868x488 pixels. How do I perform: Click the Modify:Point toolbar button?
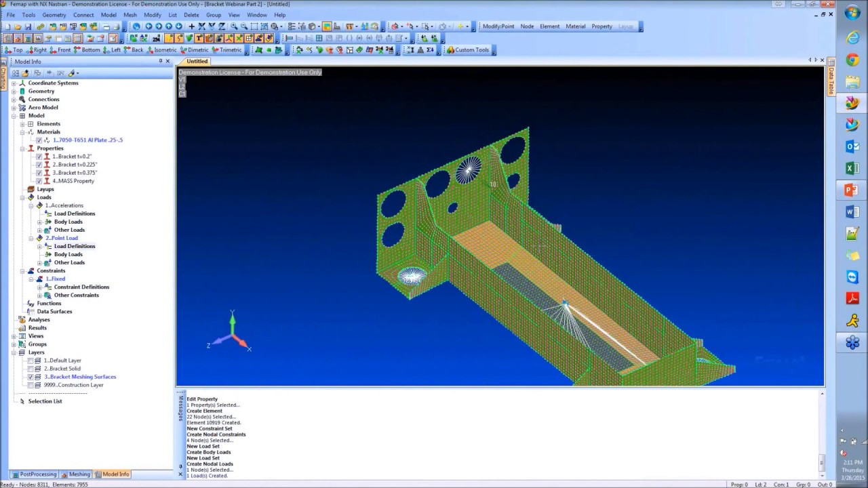pyautogui.click(x=498, y=26)
